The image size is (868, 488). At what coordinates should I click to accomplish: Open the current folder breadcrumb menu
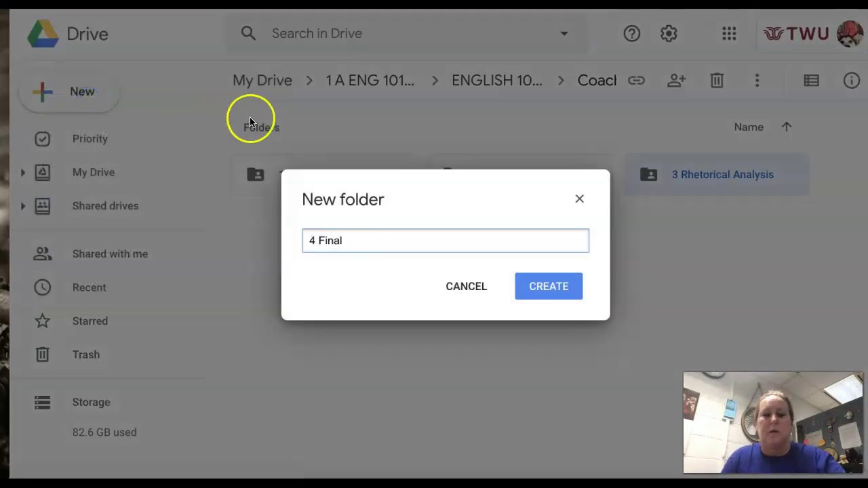click(597, 80)
